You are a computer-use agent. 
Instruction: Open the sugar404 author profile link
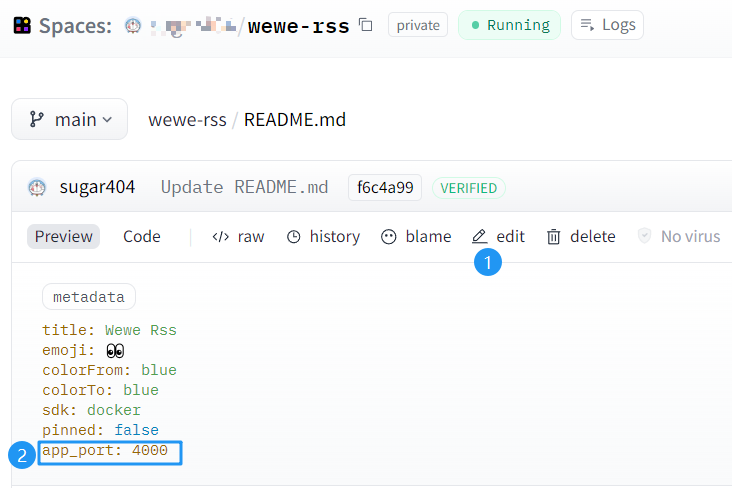(x=97, y=187)
